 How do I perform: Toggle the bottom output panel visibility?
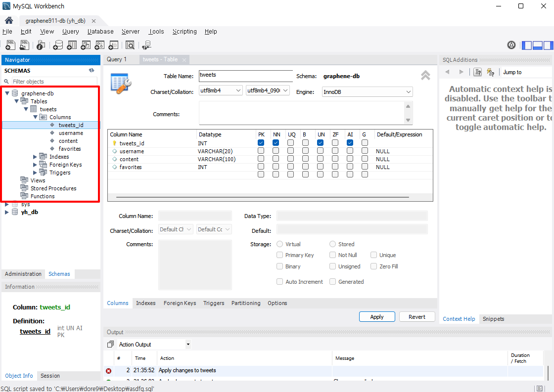(537, 45)
